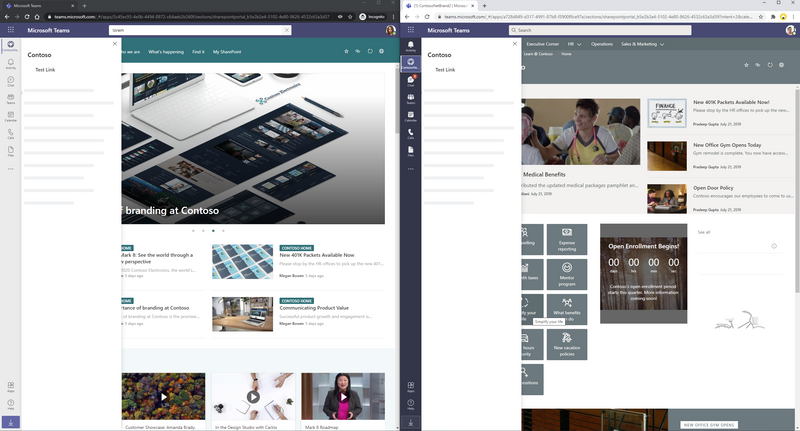Open Apps store icon in right window
800x431 pixels.
(410, 388)
